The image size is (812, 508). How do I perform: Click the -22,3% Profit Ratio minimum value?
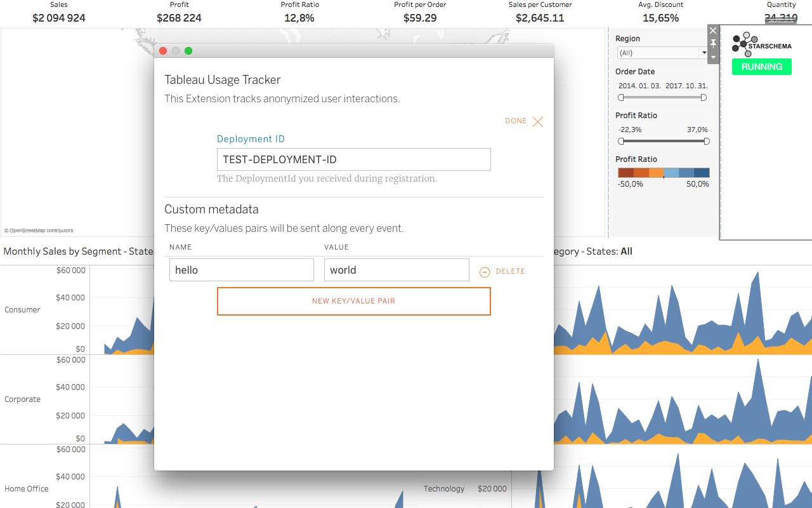tap(630, 130)
